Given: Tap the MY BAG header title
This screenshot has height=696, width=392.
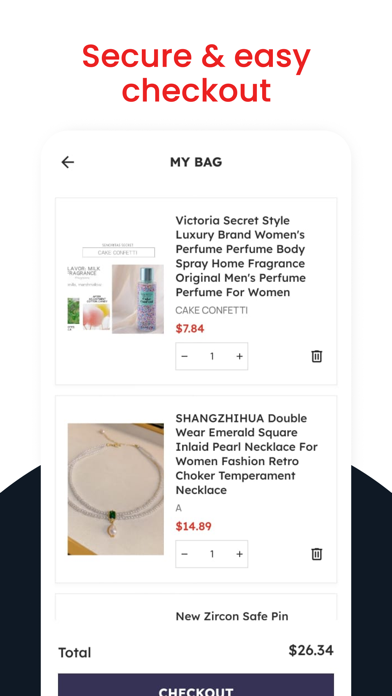Looking at the screenshot, I should (x=196, y=162).
